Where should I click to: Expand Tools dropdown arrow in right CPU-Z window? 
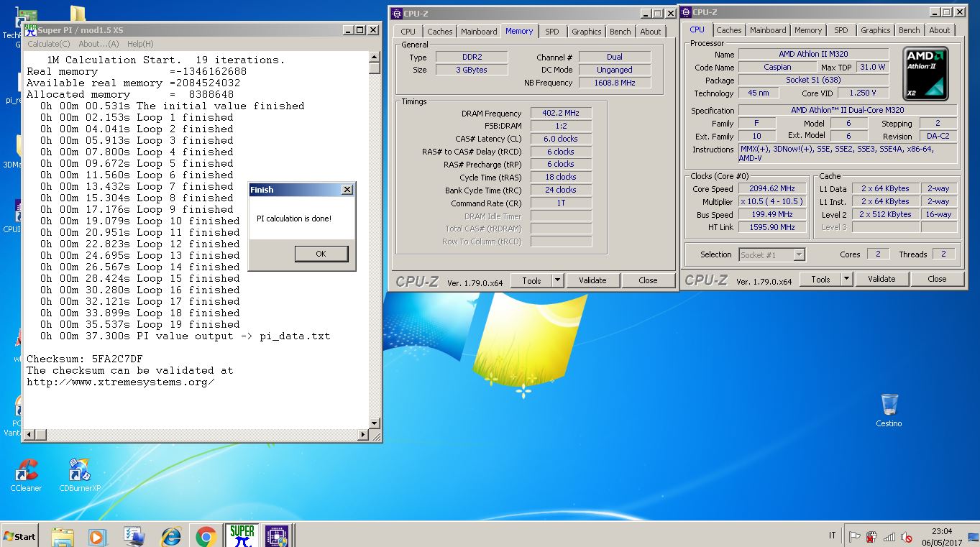846,279
